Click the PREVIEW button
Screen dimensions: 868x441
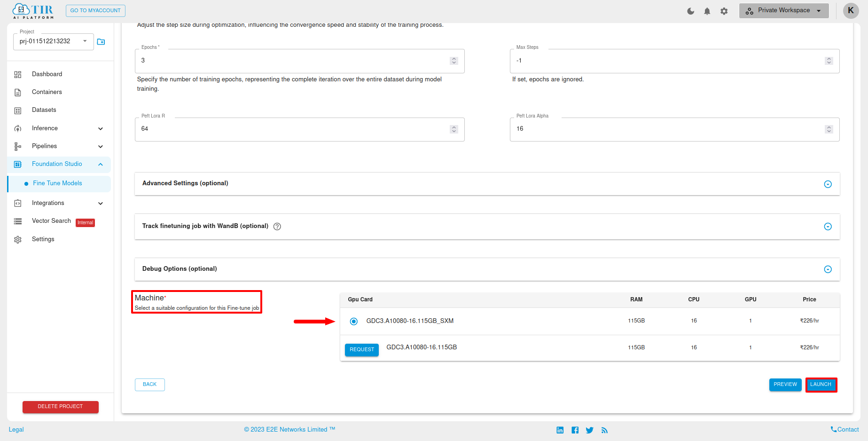tap(785, 385)
